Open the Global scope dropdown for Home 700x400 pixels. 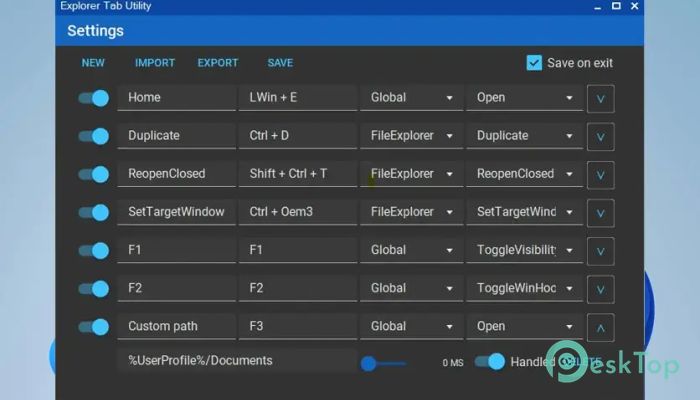point(412,98)
